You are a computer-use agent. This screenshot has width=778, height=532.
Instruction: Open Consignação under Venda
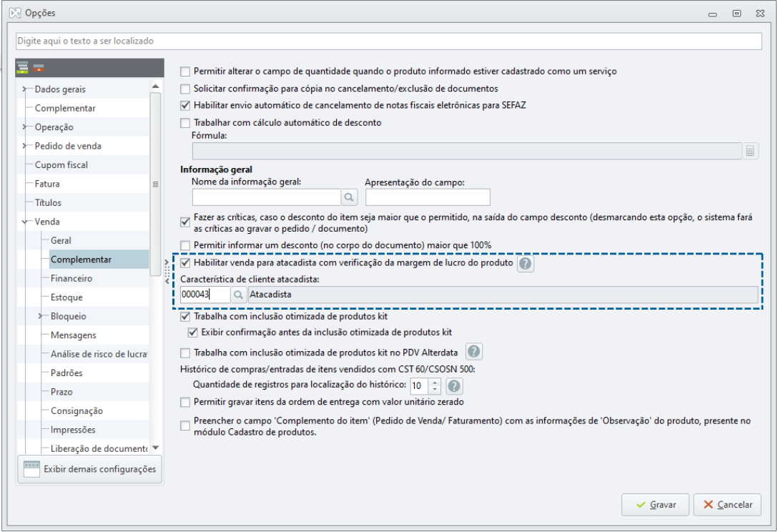(x=77, y=411)
